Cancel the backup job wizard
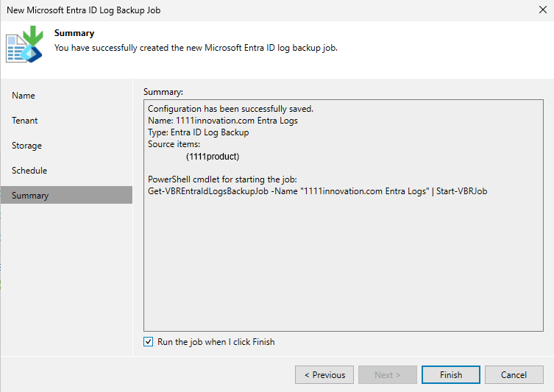This screenshot has height=392, width=554. 514,374
